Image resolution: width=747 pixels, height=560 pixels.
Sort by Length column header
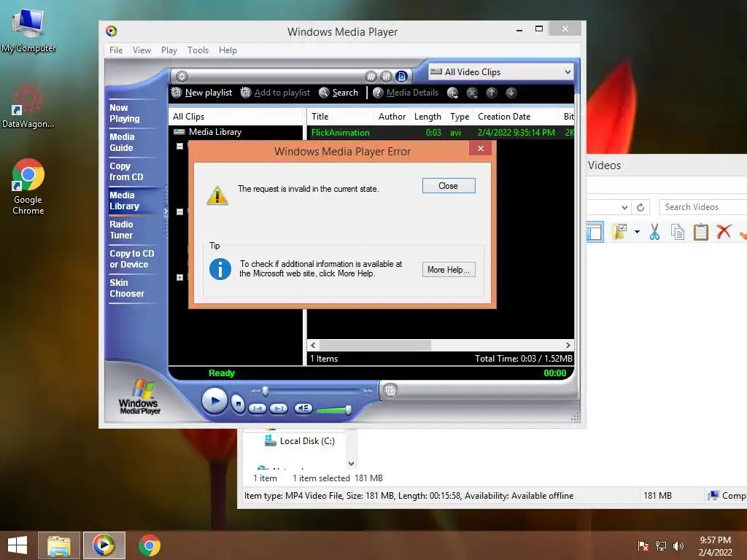point(427,117)
